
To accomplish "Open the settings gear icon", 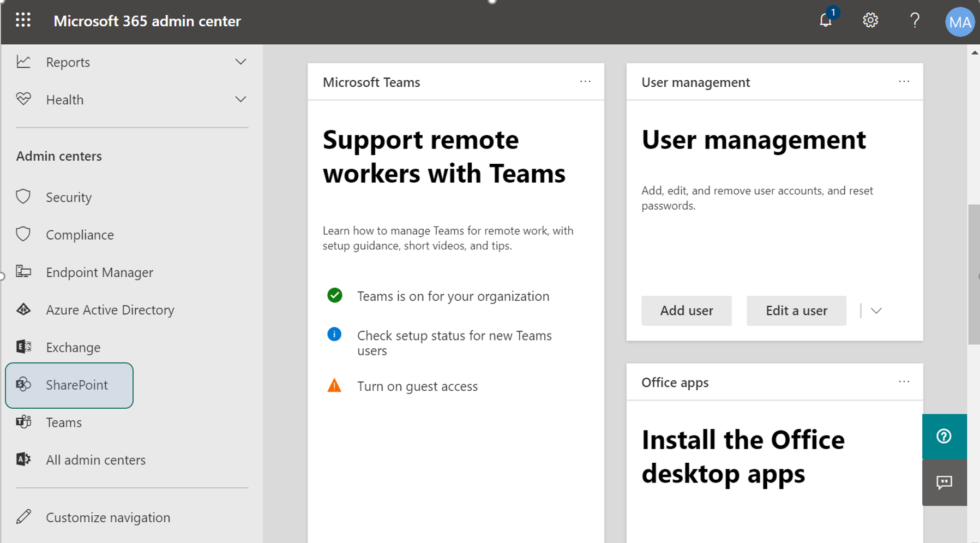I will 870,21.
